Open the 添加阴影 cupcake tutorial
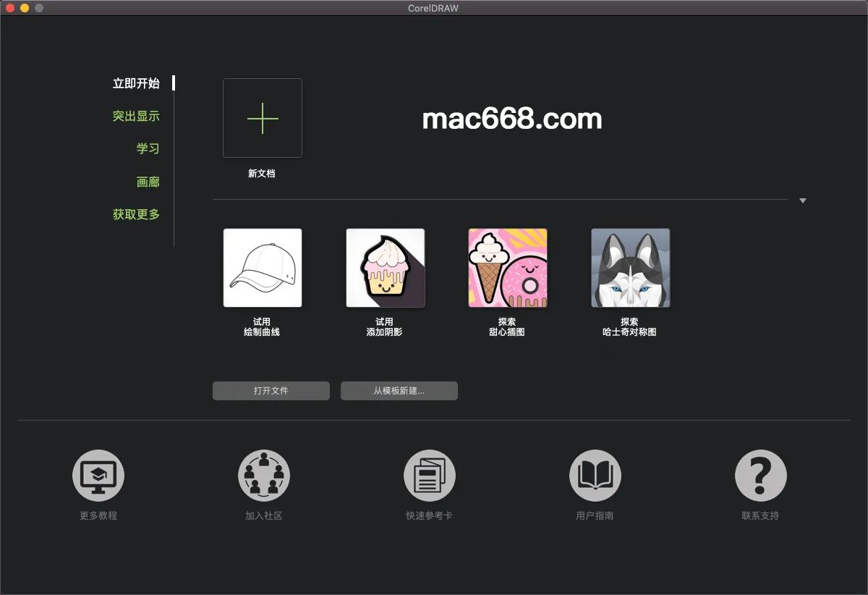The width and height of the screenshot is (868, 595). (x=385, y=268)
